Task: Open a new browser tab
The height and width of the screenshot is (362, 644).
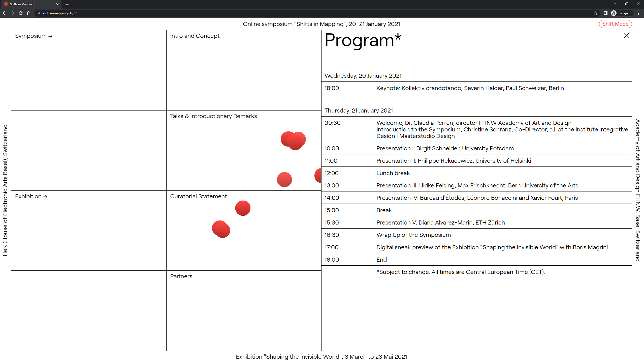Action: 67,4
